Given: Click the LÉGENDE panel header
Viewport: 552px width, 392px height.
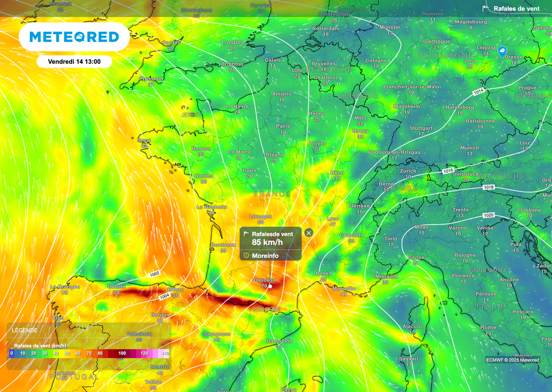Looking at the screenshot, I should pyautogui.click(x=24, y=330).
